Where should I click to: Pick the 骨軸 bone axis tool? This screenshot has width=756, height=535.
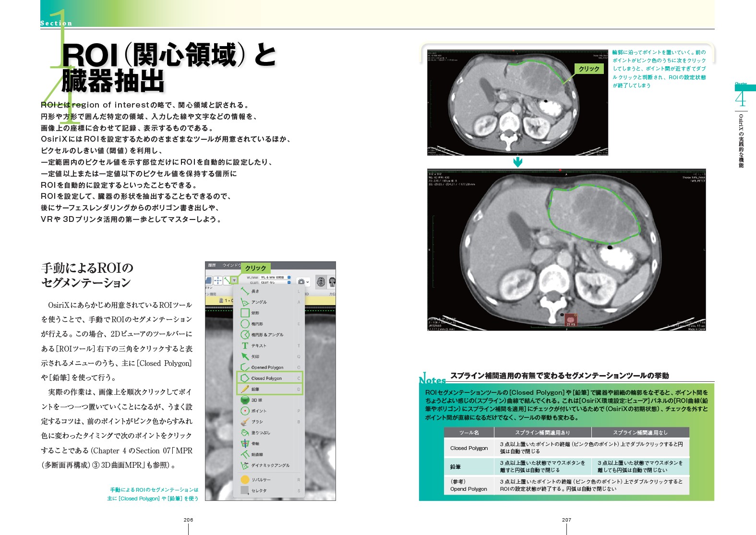click(268, 444)
